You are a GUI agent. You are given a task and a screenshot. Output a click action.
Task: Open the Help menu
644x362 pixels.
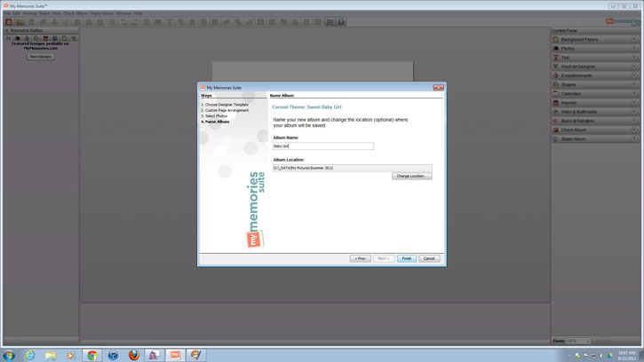138,13
